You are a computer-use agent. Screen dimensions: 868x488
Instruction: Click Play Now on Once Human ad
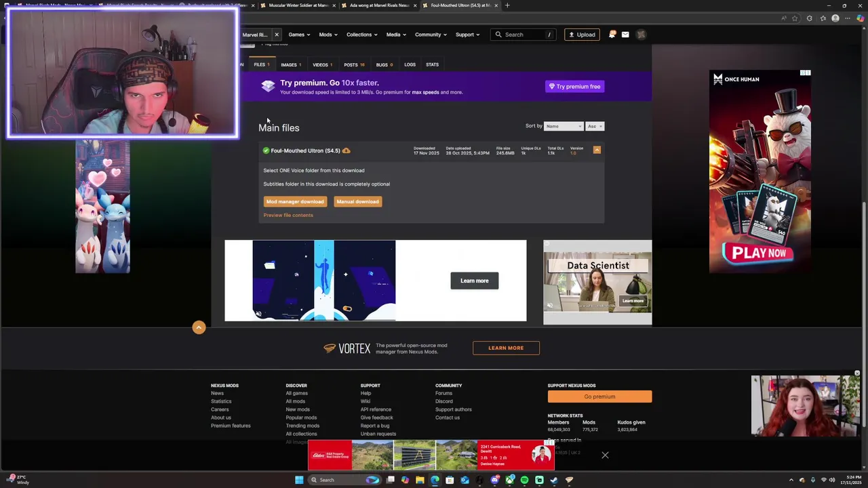coord(758,253)
